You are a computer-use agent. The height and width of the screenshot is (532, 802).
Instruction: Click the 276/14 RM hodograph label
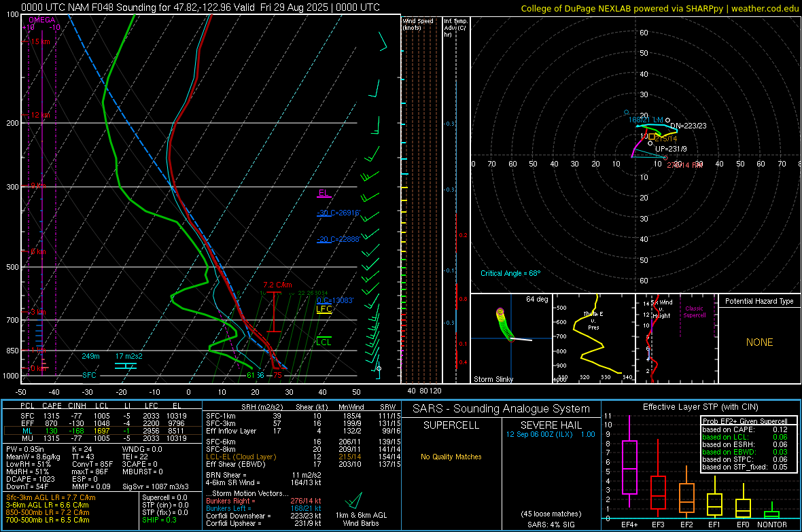pos(685,164)
